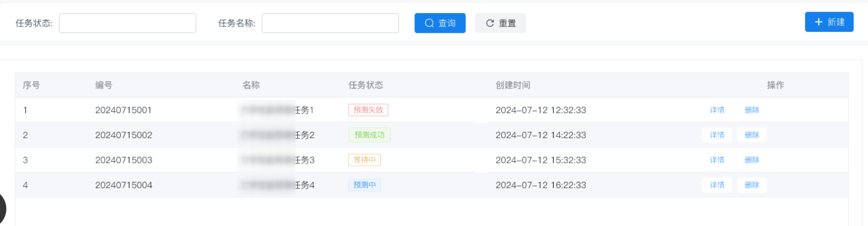Click 删除 for task 20240715003
The width and height of the screenshot is (868, 226).
point(752,160)
